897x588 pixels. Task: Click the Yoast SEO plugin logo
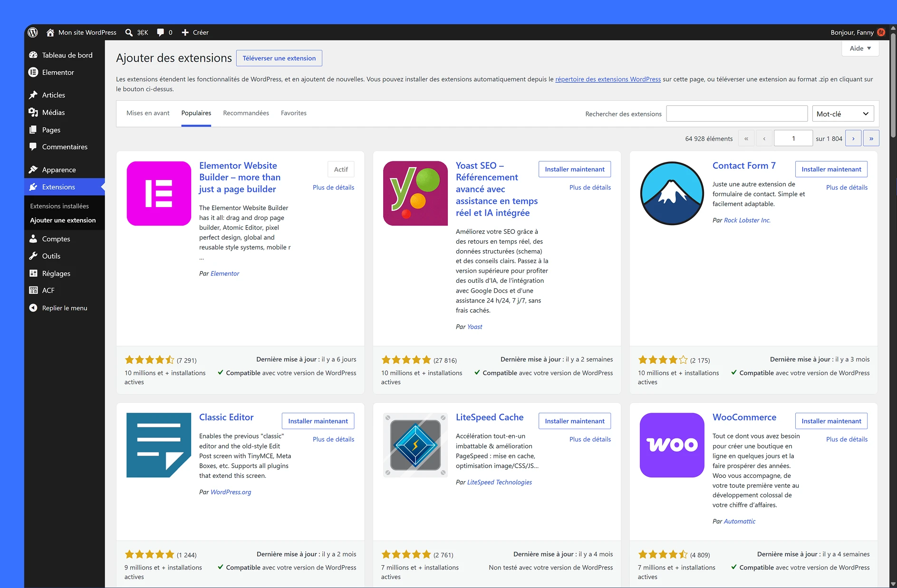415,193
